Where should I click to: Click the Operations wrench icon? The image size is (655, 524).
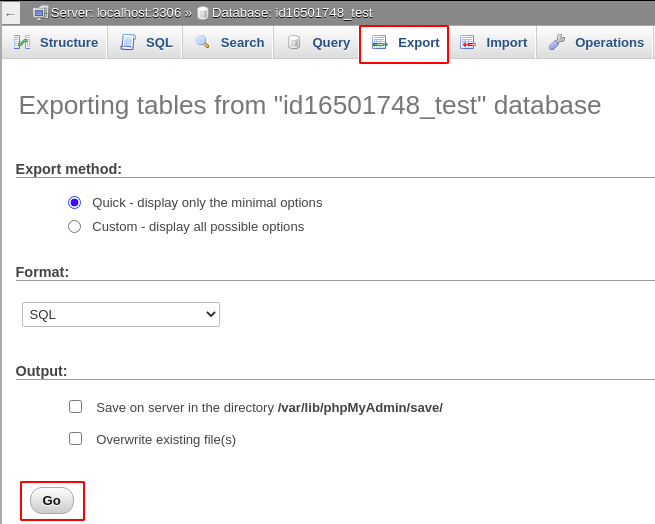pos(557,42)
